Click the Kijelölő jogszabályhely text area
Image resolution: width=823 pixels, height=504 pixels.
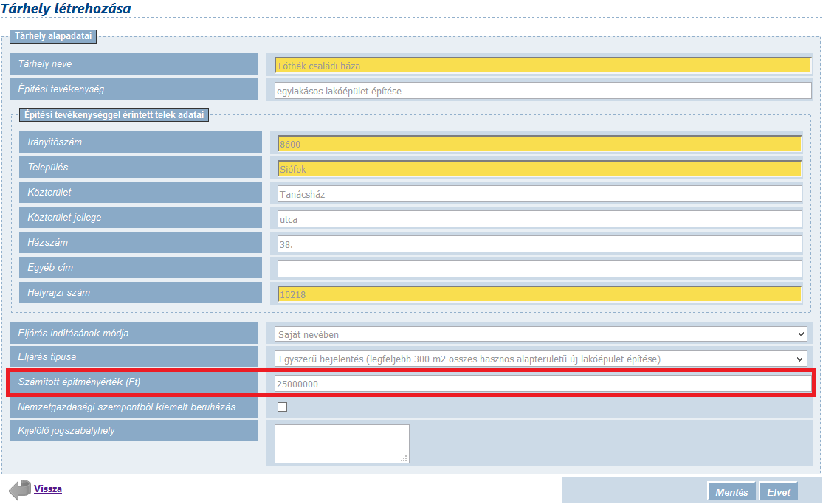click(342, 443)
